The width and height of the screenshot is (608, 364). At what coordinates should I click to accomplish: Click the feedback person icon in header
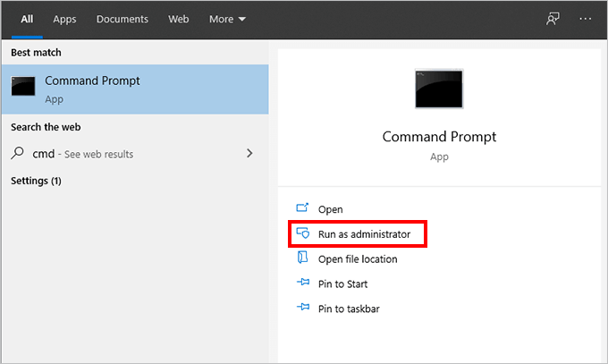click(x=553, y=19)
